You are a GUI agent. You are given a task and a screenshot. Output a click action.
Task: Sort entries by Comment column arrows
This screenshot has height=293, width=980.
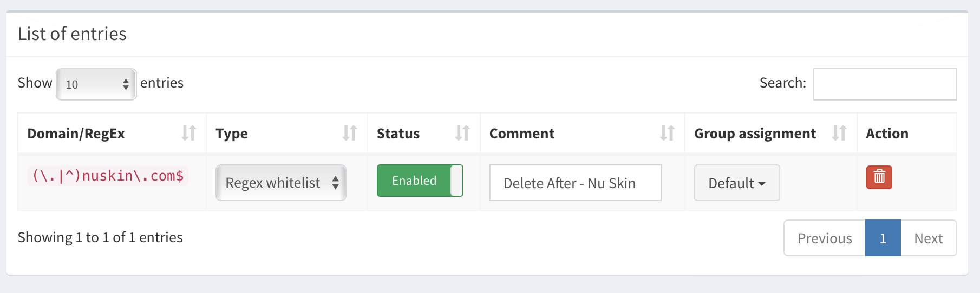667,133
